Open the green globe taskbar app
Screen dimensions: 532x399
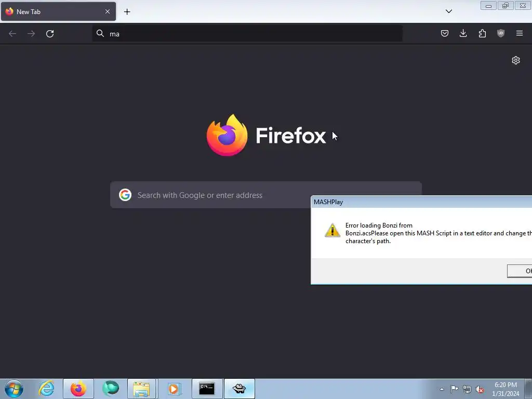tap(111, 389)
